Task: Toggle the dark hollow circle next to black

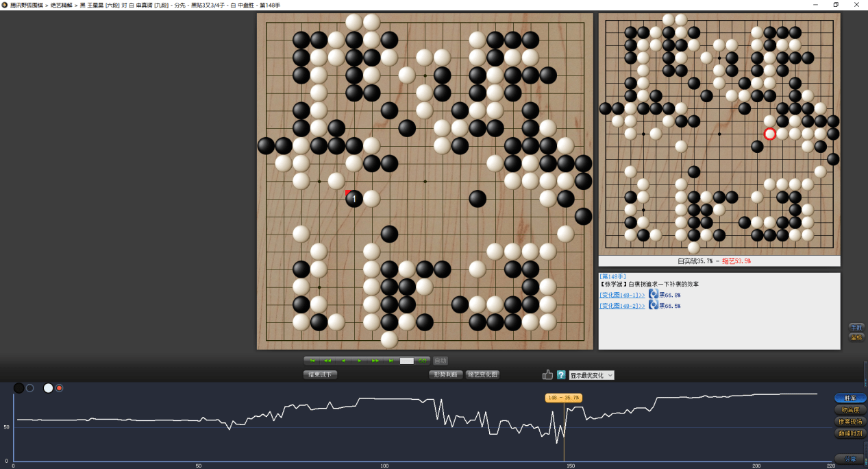Action: click(x=30, y=388)
